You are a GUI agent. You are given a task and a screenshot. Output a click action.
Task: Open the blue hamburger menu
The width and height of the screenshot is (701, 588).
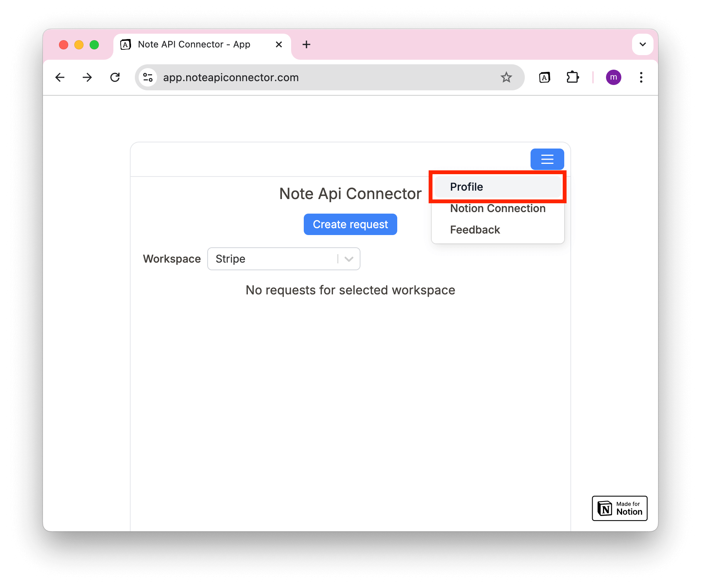coord(547,159)
